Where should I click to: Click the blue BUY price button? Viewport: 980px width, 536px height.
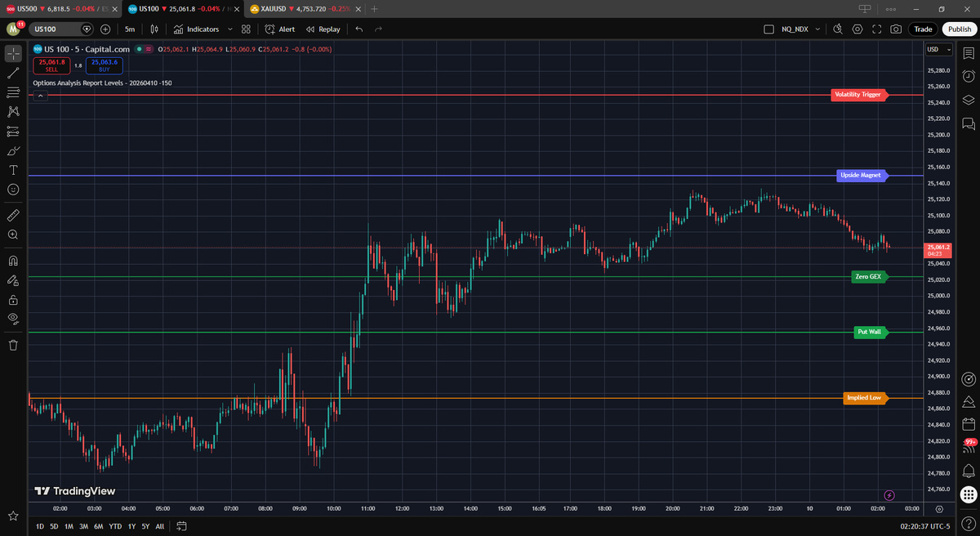click(104, 65)
